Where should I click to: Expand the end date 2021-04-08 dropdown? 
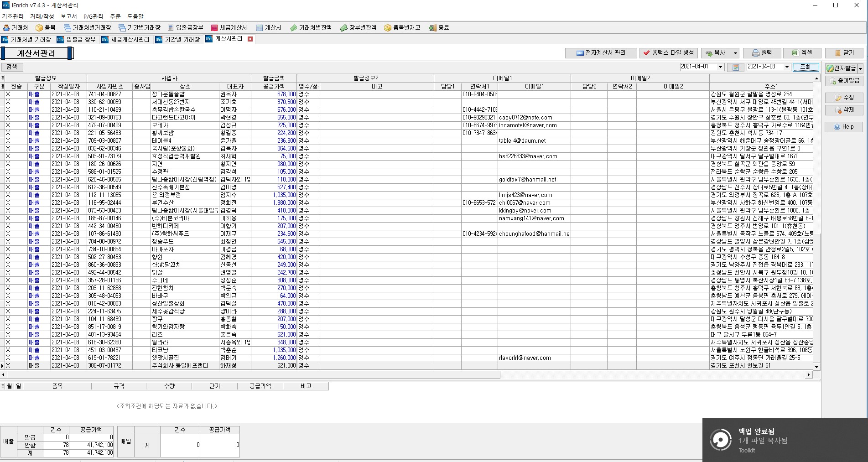pyautogui.click(x=786, y=67)
